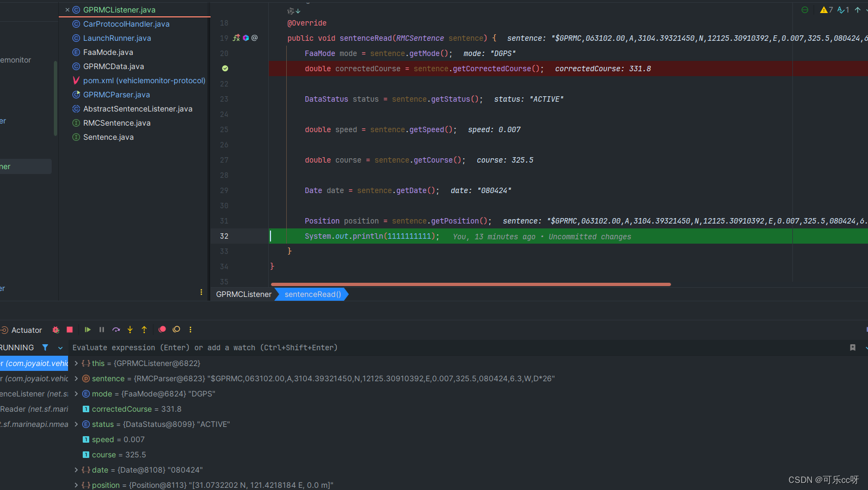Stop the debug session with red square

[70, 330]
